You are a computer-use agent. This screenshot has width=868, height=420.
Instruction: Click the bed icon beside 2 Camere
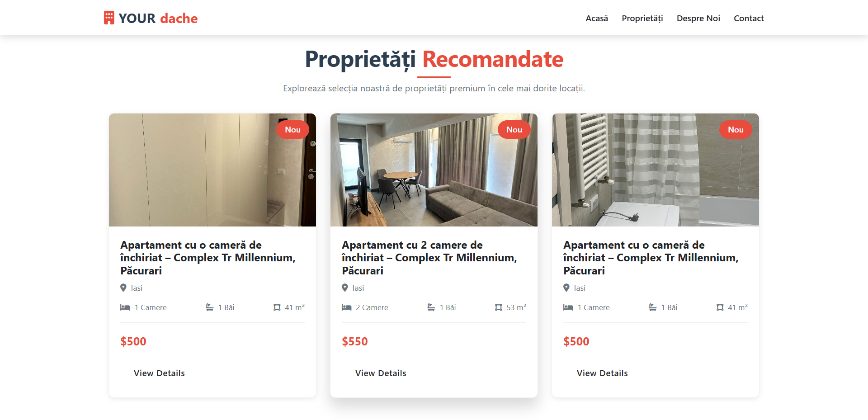point(347,307)
